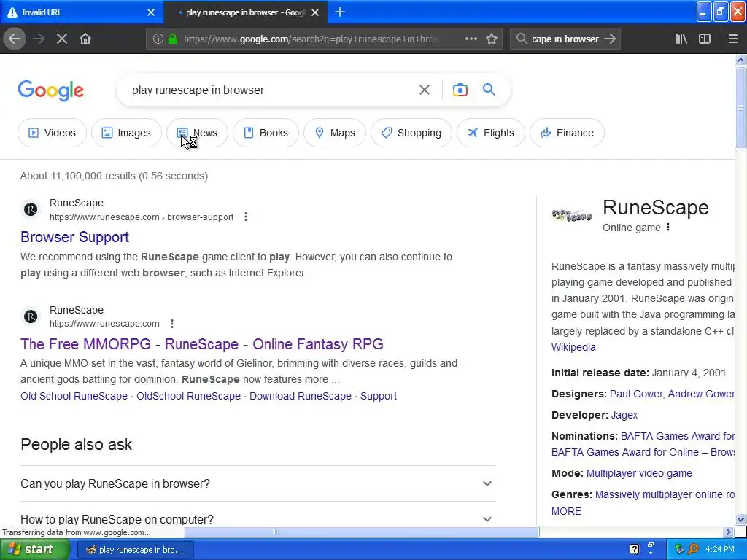Image resolution: width=747 pixels, height=560 pixels.
Task: Open the Paul Gower designer link
Action: tap(636, 394)
